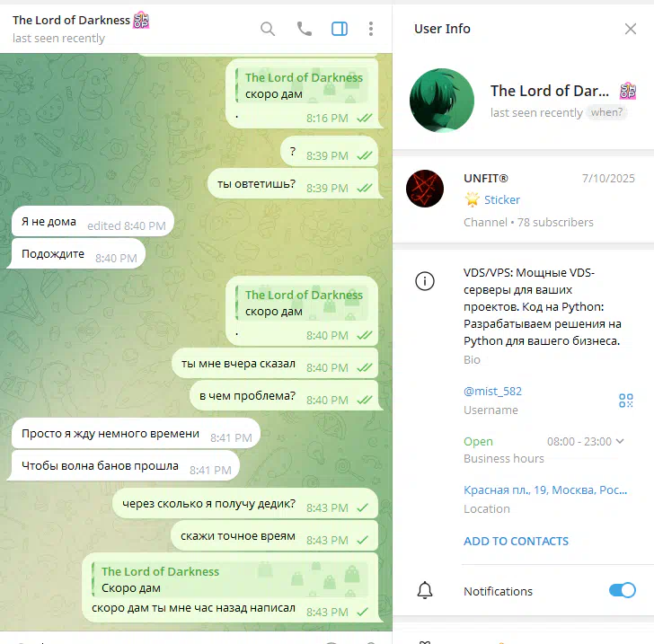Image resolution: width=654 pixels, height=644 pixels.
Task: Toggle the right sidebar panel icon
Action: point(340,29)
